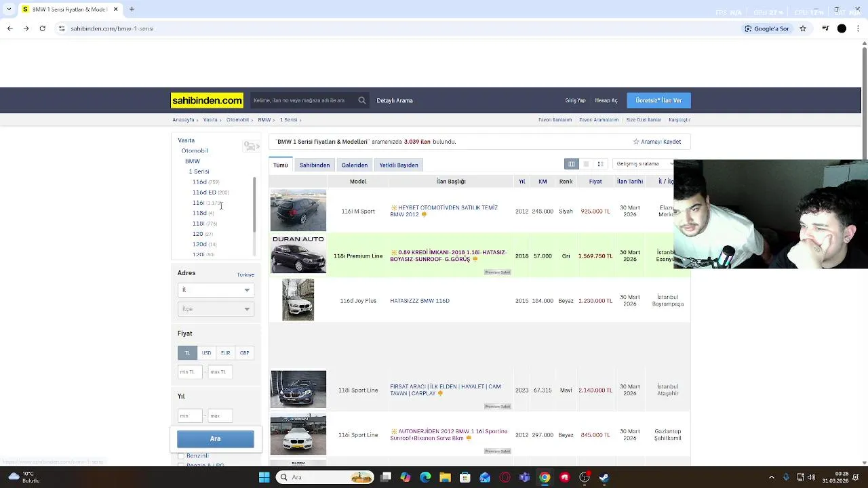
Task: Switch to the Tümü tab
Action: pos(281,165)
